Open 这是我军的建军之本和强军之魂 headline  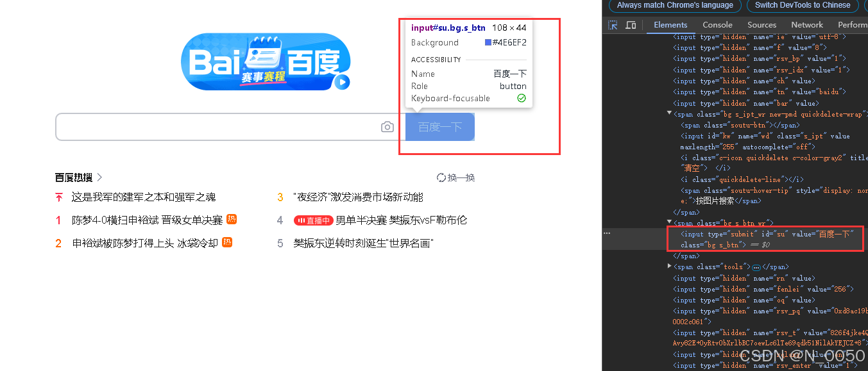[x=144, y=197]
